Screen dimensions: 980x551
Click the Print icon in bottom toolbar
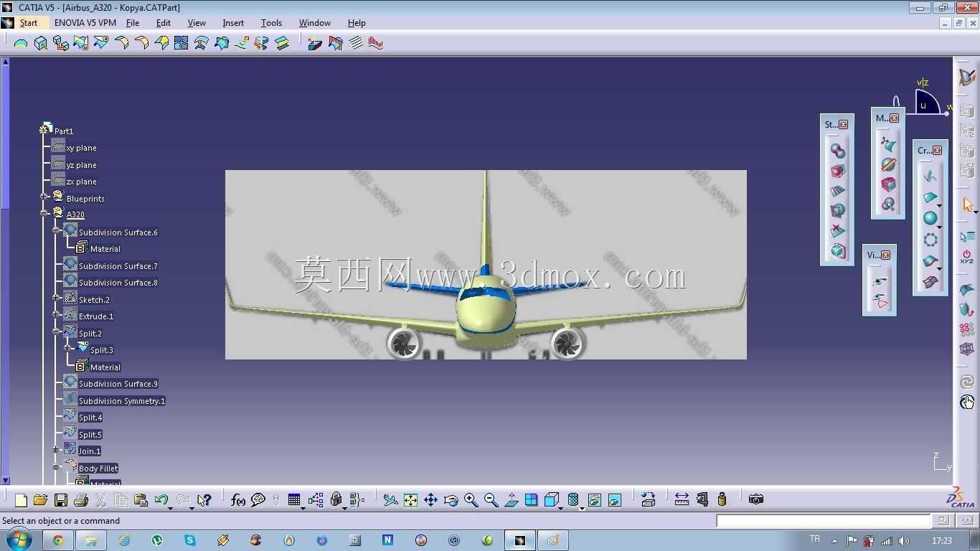pyautogui.click(x=81, y=500)
